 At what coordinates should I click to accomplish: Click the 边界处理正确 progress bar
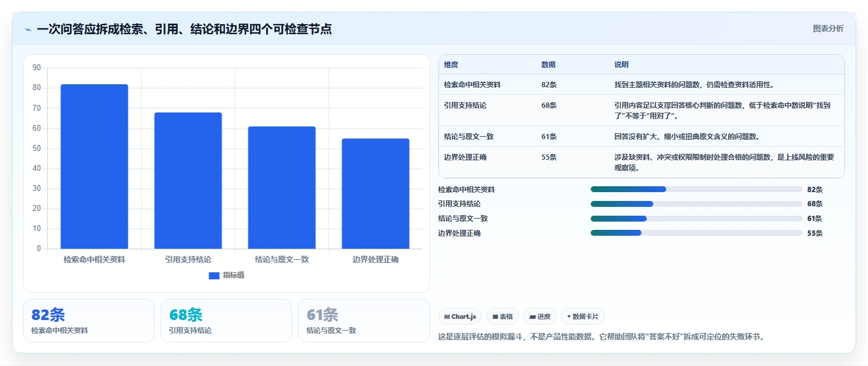point(696,233)
